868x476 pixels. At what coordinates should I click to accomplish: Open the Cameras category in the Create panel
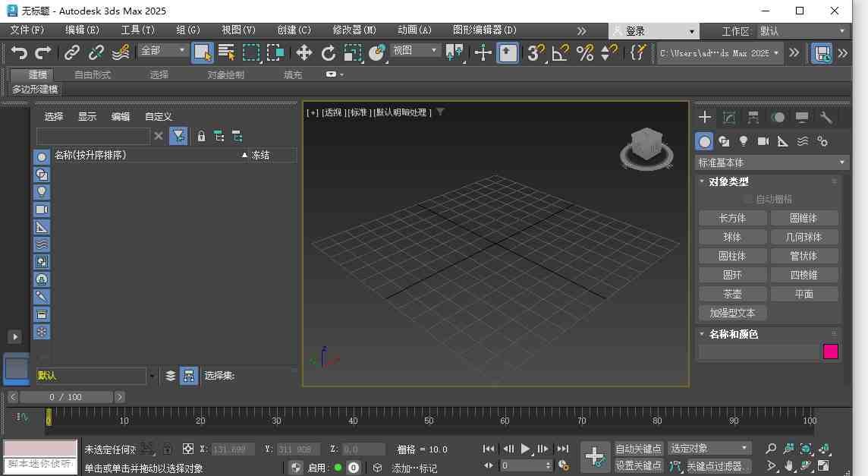[763, 141]
